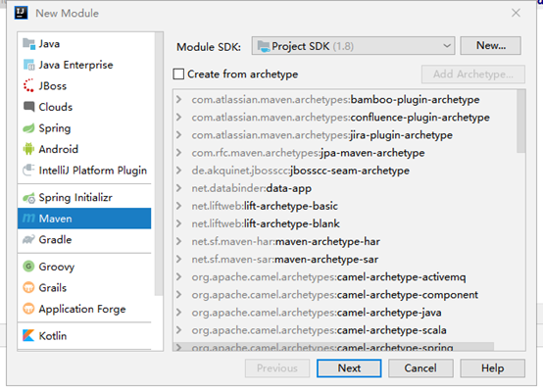Click module type list scrollbar
The image size is (543, 392).
[x=159, y=165]
